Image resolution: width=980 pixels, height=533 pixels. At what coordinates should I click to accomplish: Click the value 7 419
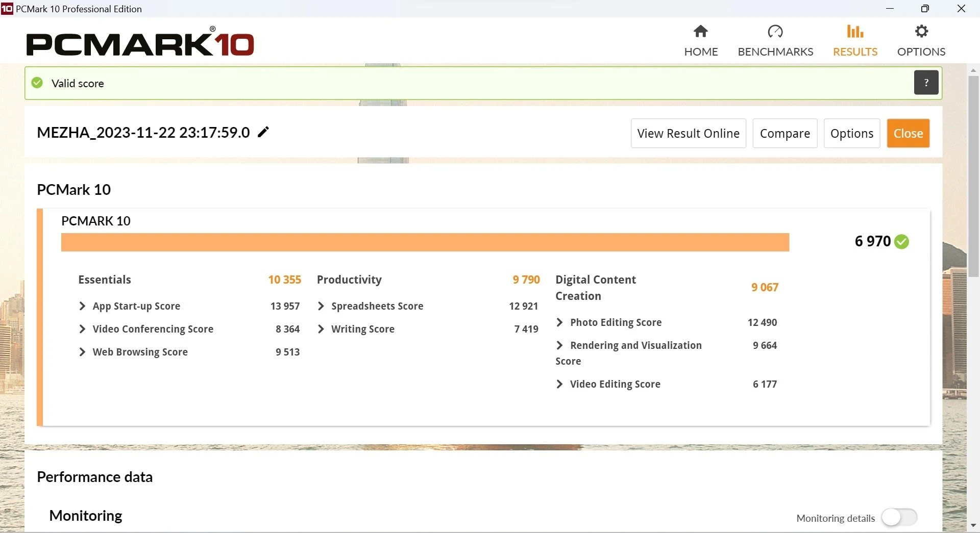click(x=526, y=329)
